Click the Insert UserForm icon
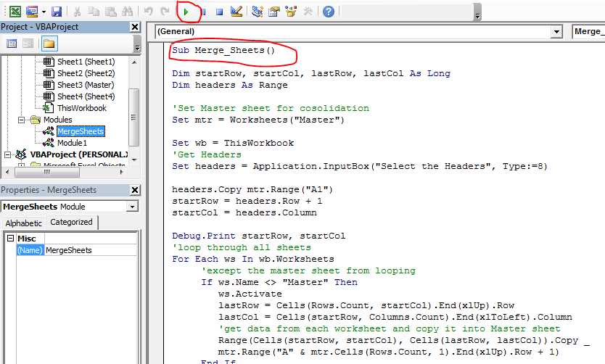The image size is (605, 364). (x=32, y=12)
